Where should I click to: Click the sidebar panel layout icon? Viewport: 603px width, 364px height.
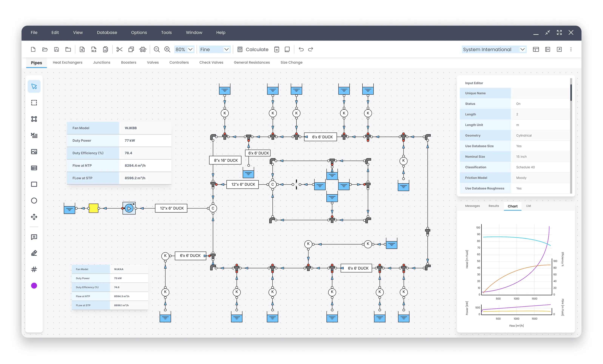point(548,49)
